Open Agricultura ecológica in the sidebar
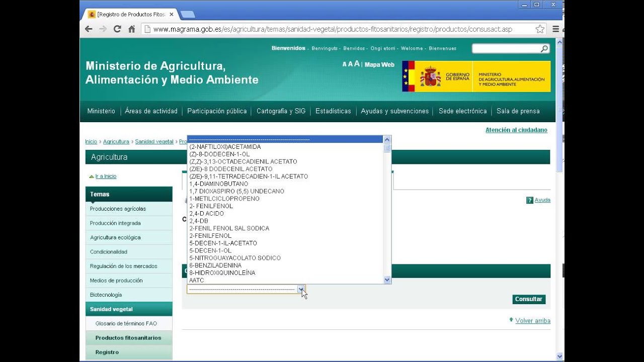Screen dimensions: 644x362 [129, 237]
